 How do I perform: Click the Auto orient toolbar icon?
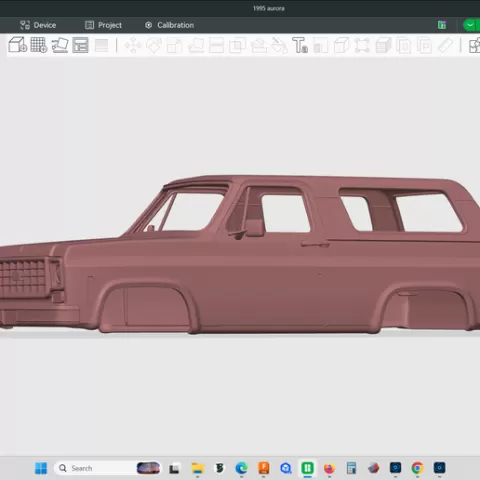pyautogui.click(x=60, y=45)
